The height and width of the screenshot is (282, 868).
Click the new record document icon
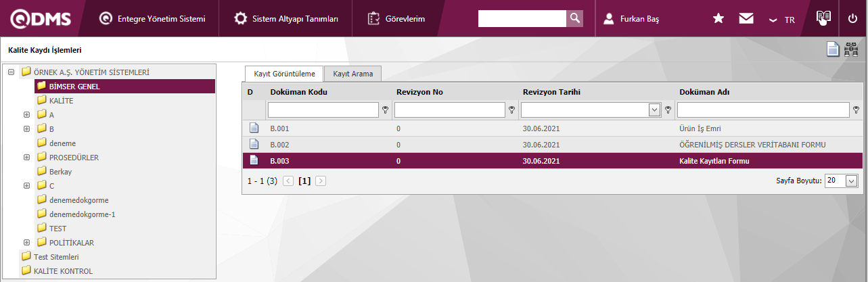pyautogui.click(x=833, y=49)
